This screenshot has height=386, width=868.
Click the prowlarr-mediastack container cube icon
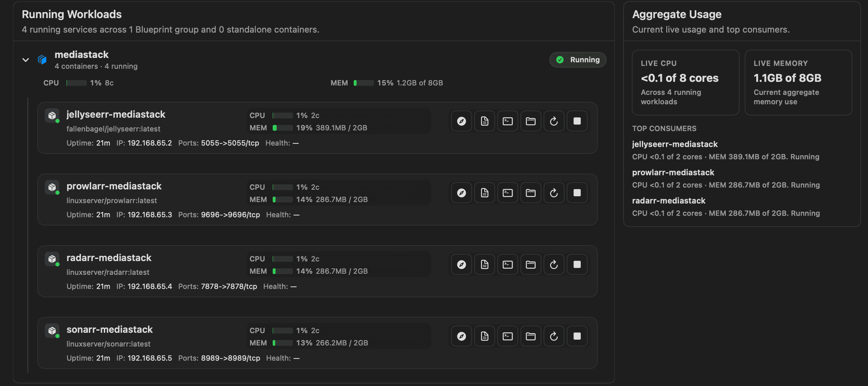pyautogui.click(x=52, y=187)
